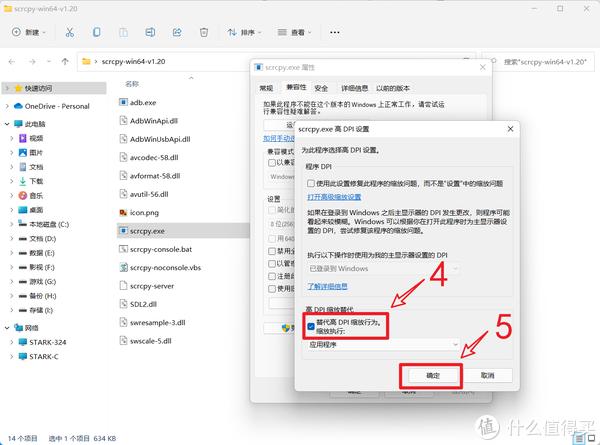Click the Up arrow navigation button
The image size is (600, 445).
click(65, 61)
